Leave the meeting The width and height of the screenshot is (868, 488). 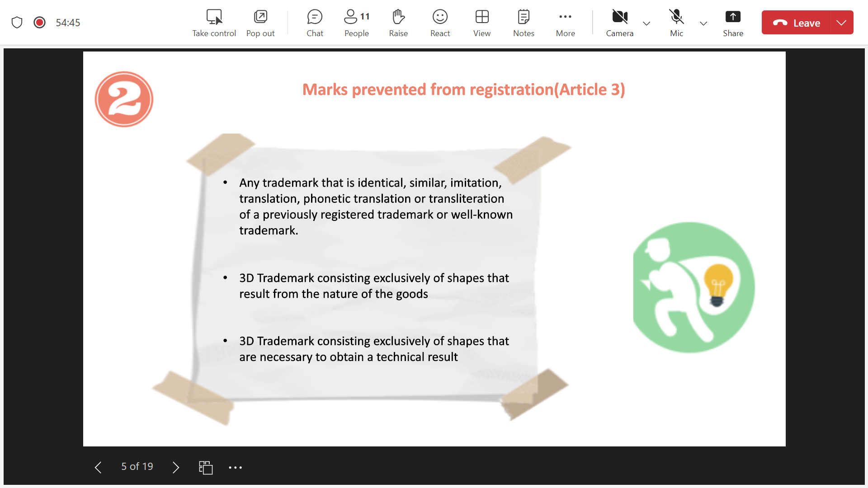tap(796, 23)
